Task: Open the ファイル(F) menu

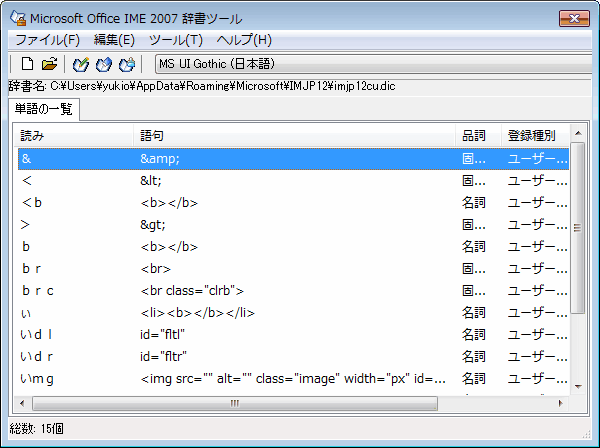Action: 47,40
